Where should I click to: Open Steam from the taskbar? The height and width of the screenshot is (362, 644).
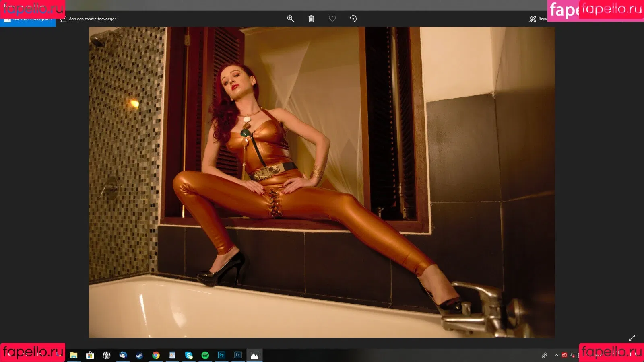(139, 355)
